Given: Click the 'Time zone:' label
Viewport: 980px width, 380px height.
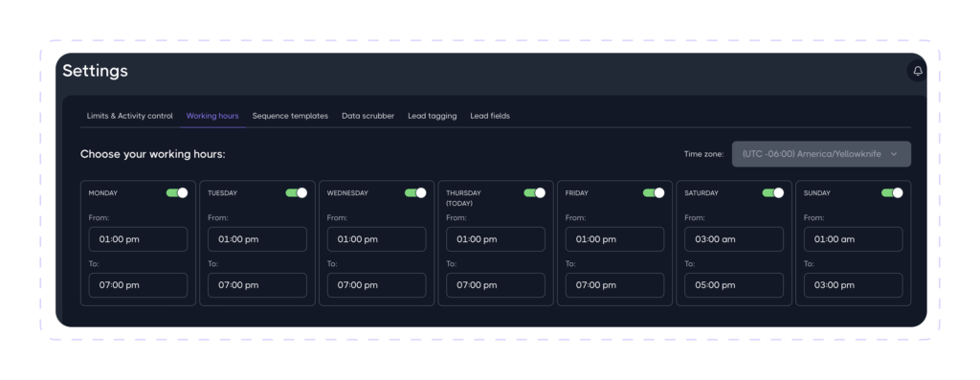Looking at the screenshot, I should point(703,154).
